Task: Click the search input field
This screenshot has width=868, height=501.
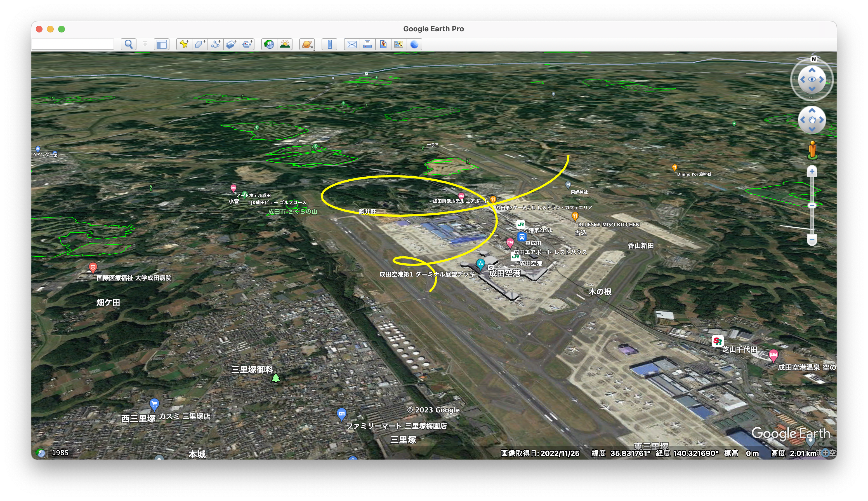Action: click(x=72, y=44)
